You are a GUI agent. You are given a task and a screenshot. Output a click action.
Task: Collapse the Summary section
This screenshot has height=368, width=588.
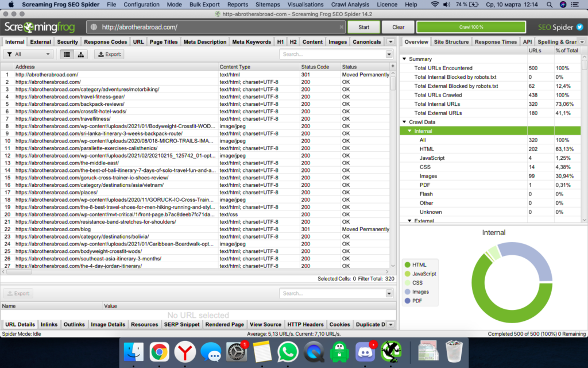(404, 59)
